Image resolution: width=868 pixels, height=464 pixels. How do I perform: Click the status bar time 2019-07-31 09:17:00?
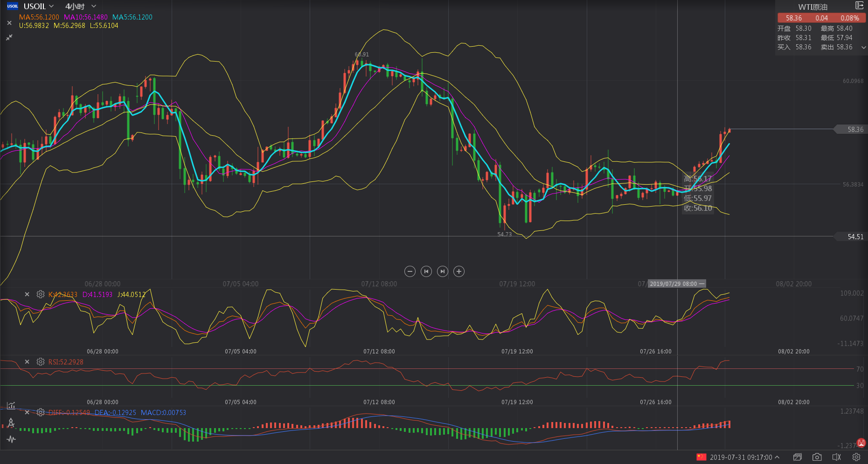tap(741, 457)
